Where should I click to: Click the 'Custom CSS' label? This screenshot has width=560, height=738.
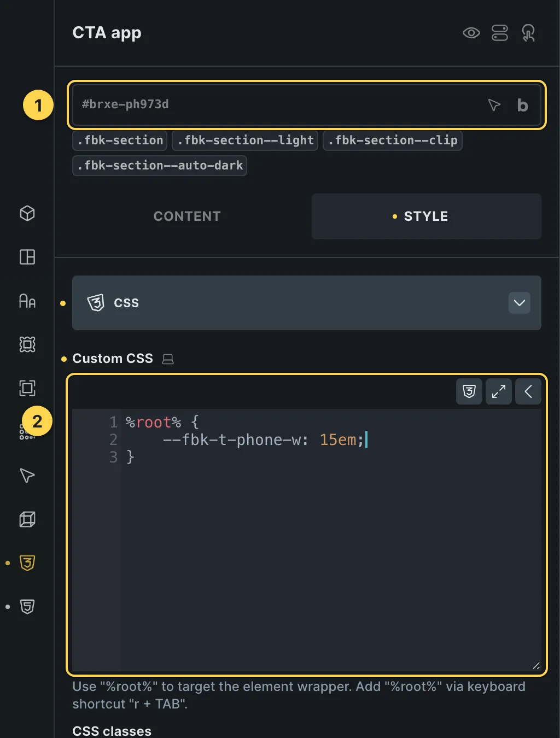(x=113, y=359)
